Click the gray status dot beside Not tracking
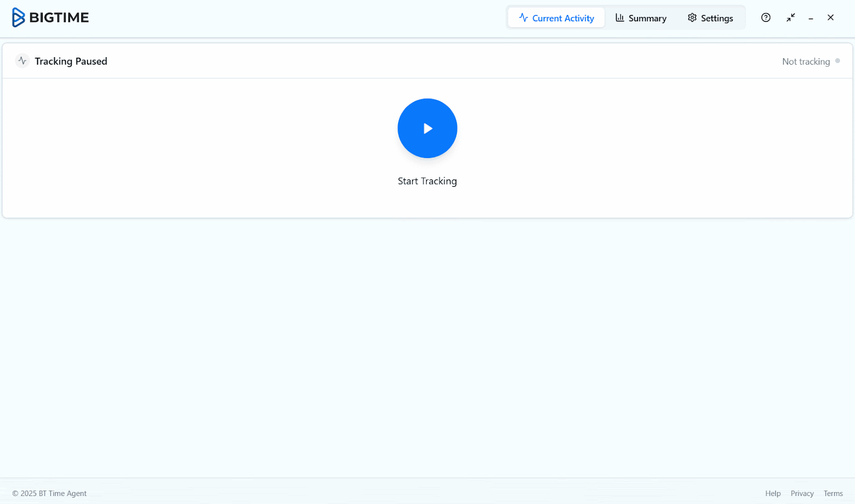The image size is (855, 504). coord(838,61)
